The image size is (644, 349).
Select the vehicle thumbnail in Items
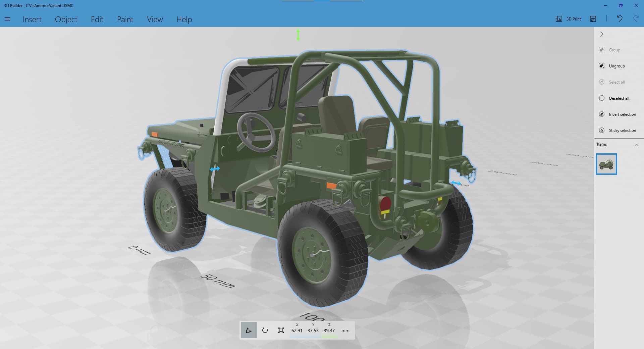click(606, 164)
